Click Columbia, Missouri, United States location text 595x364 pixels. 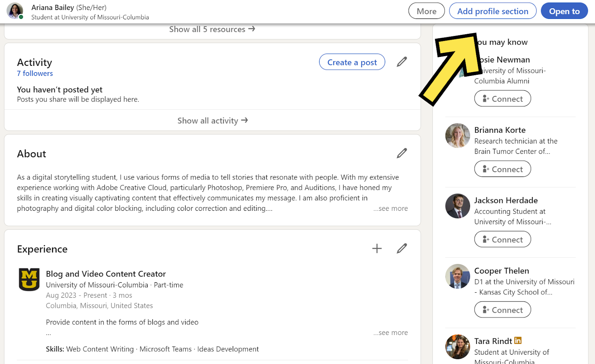point(99,306)
